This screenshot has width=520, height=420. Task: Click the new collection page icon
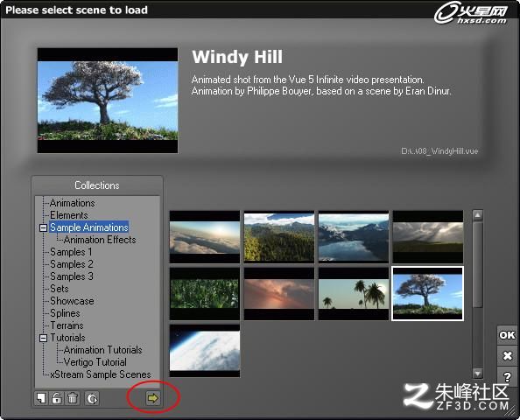41,398
